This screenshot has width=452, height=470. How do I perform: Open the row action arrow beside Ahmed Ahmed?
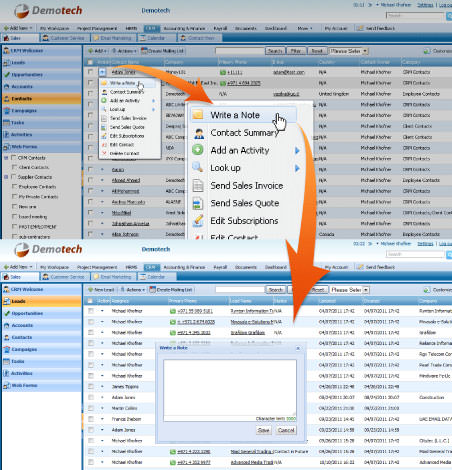pos(102,180)
